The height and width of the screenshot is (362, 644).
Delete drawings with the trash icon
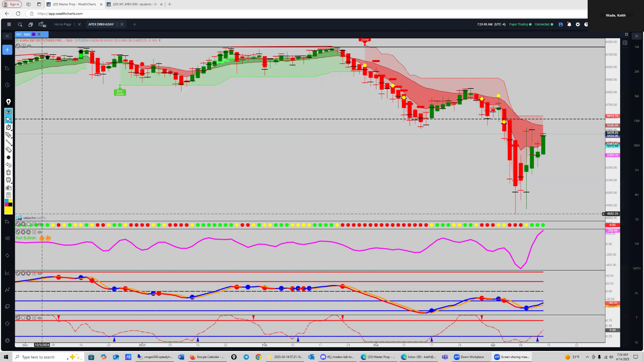[x=8, y=173]
